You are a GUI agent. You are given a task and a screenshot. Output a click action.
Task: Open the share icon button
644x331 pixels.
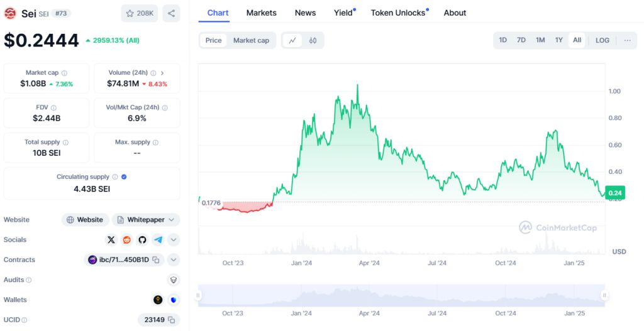[171, 14]
